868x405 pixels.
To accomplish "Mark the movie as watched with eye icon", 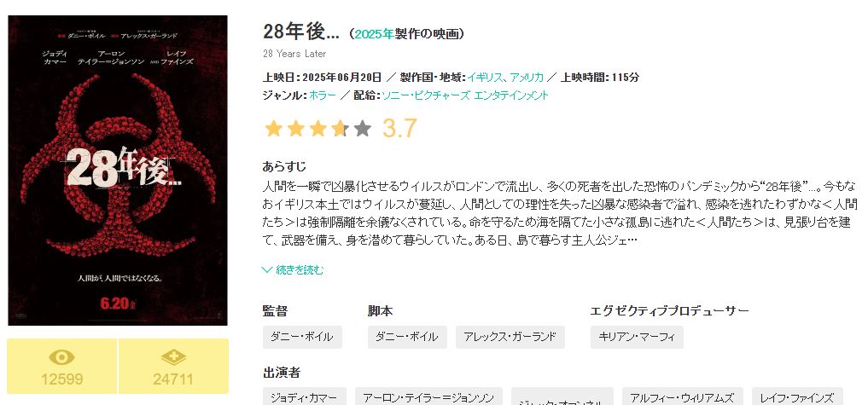I will 61,367.
